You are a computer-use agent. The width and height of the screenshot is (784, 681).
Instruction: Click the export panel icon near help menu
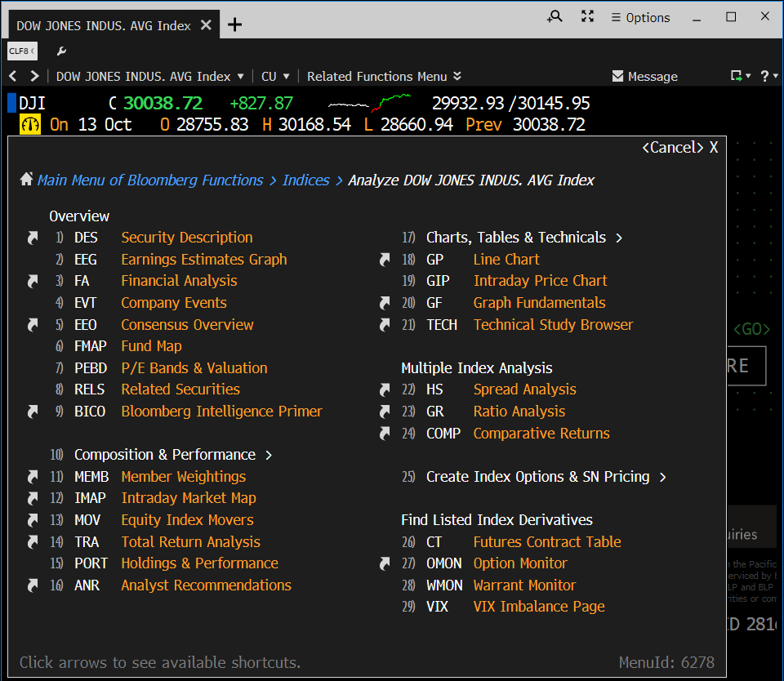[737, 75]
